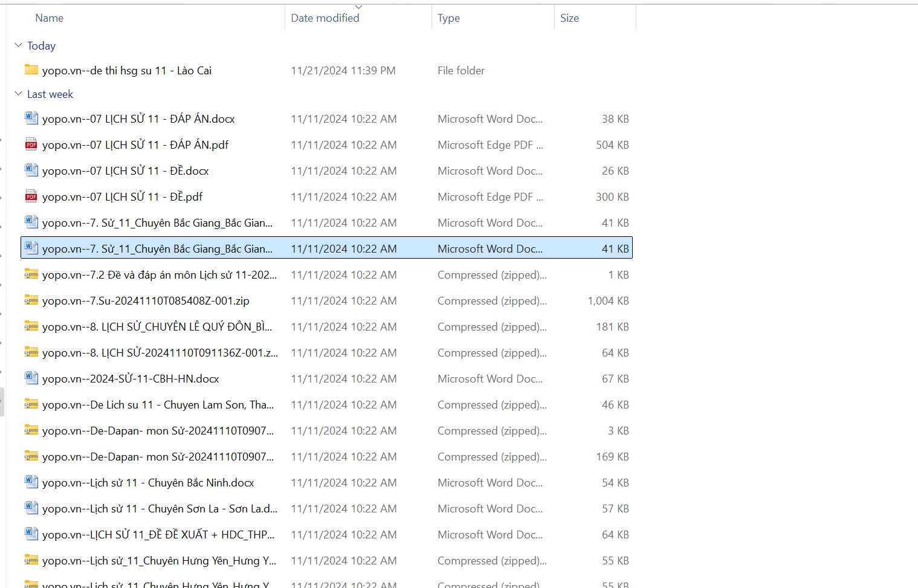Click Word icon of 2024-SỬ-11-CBH-HN.docx
This screenshot has width=918, height=588.
point(31,378)
